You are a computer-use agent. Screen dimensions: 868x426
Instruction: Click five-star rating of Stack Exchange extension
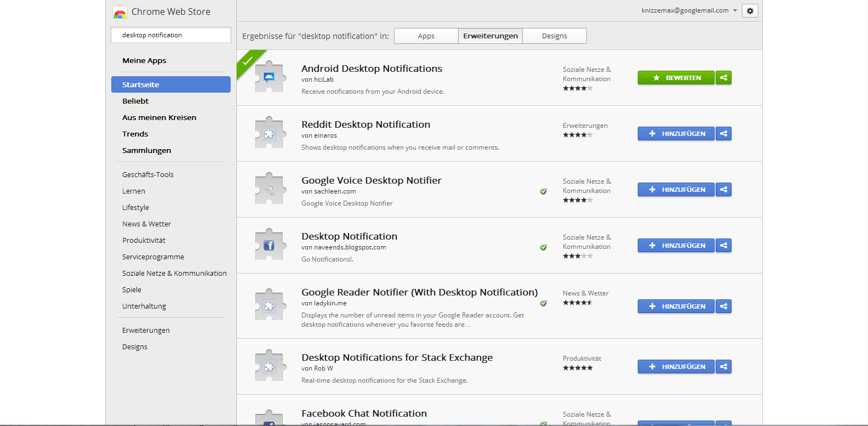(578, 368)
